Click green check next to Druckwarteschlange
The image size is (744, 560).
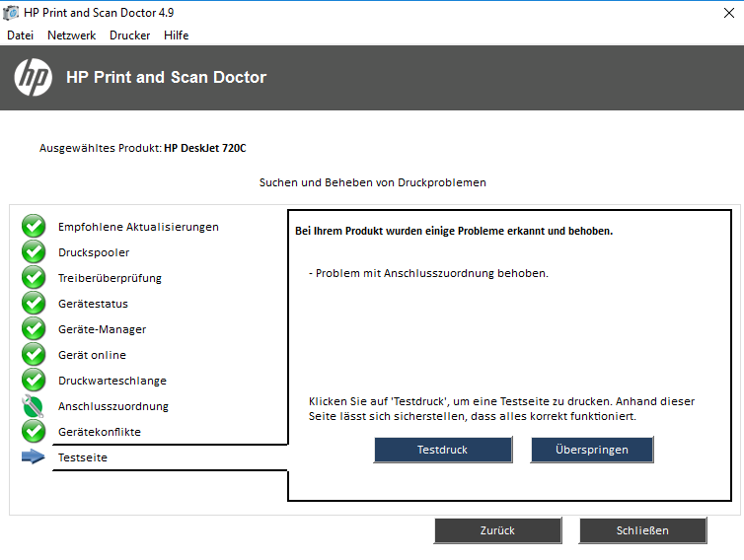tap(34, 380)
